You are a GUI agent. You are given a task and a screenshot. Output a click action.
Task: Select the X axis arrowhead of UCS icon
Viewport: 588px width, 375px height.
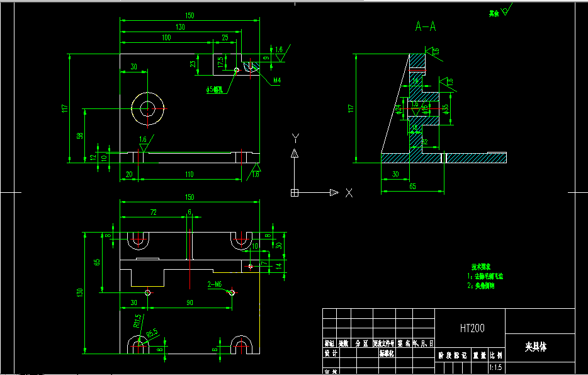334,193
